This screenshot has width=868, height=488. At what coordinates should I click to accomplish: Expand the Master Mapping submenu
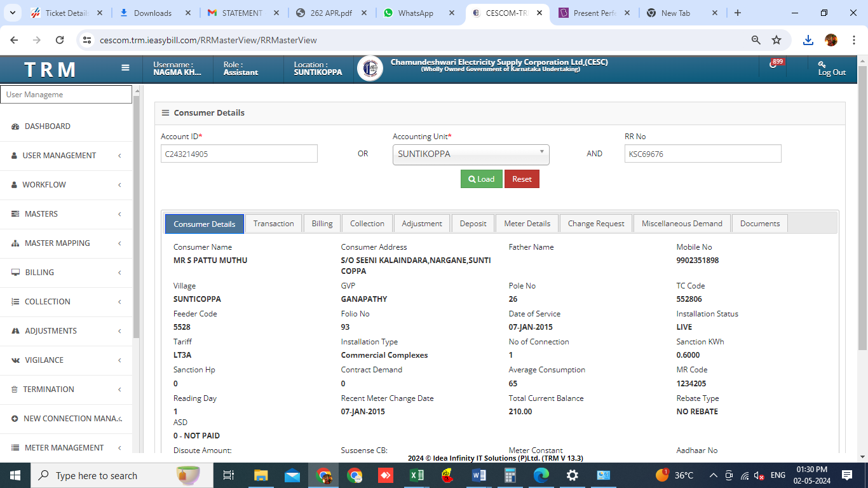coord(119,243)
